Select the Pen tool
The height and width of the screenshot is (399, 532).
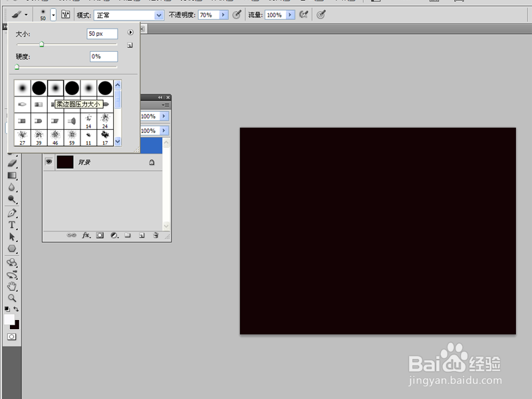(x=12, y=213)
